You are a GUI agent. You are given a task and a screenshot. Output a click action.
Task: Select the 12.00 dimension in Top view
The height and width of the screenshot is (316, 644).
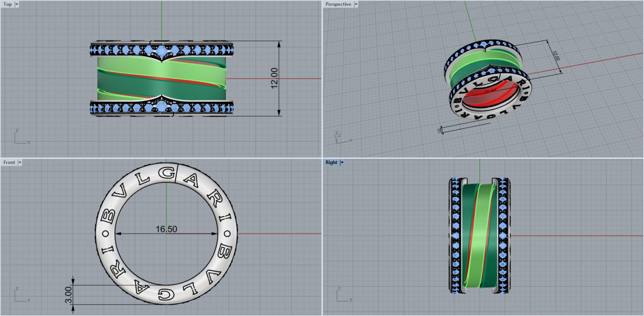(x=274, y=78)
